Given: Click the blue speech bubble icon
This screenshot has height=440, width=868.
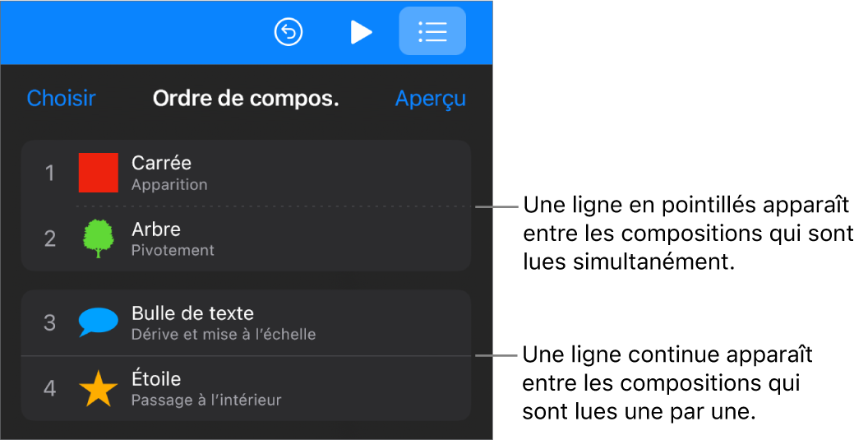Looking at the screenshot, I should coord(98,322).
